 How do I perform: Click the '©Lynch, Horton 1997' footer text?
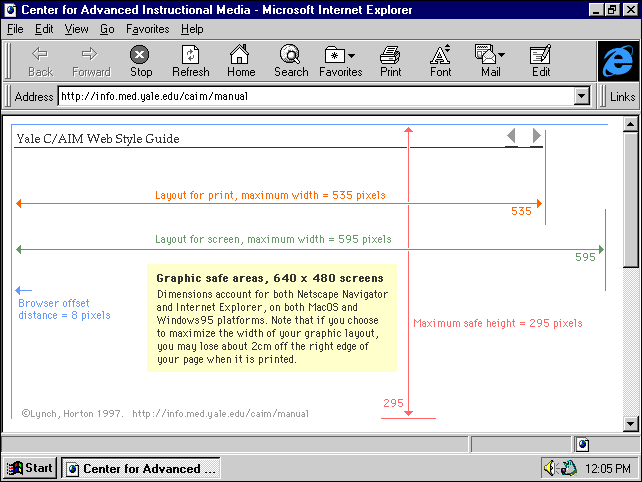[72, 414]
